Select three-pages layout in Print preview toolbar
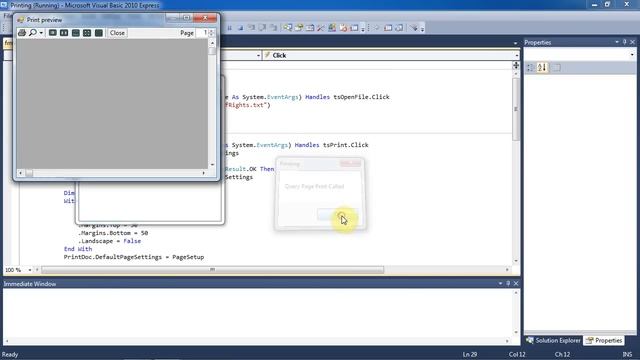Image resolution: width=640 pixels, height=360 pixels. click(76, 33)
